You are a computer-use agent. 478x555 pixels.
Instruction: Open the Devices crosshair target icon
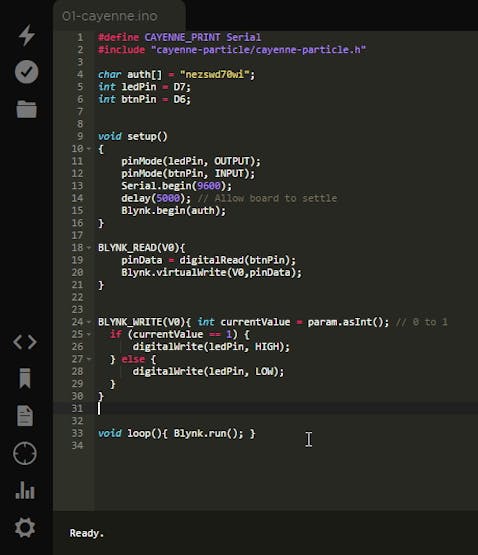(25, 453)
